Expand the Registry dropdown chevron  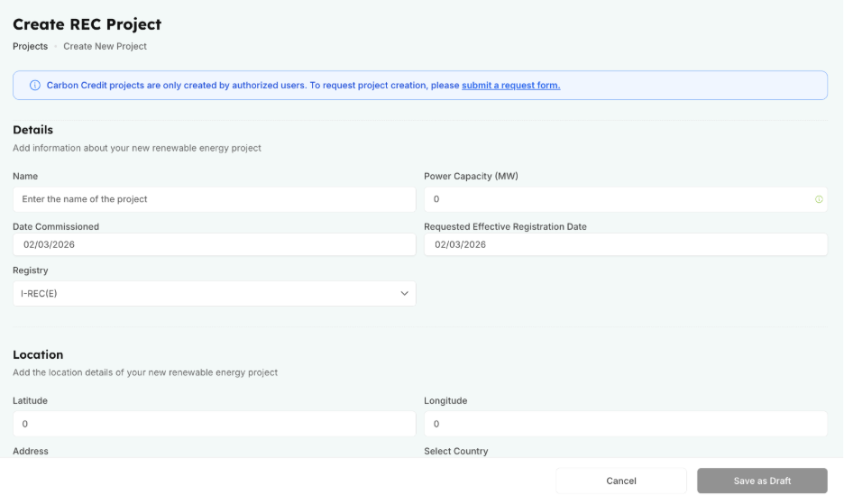click(x=404, y=294)
